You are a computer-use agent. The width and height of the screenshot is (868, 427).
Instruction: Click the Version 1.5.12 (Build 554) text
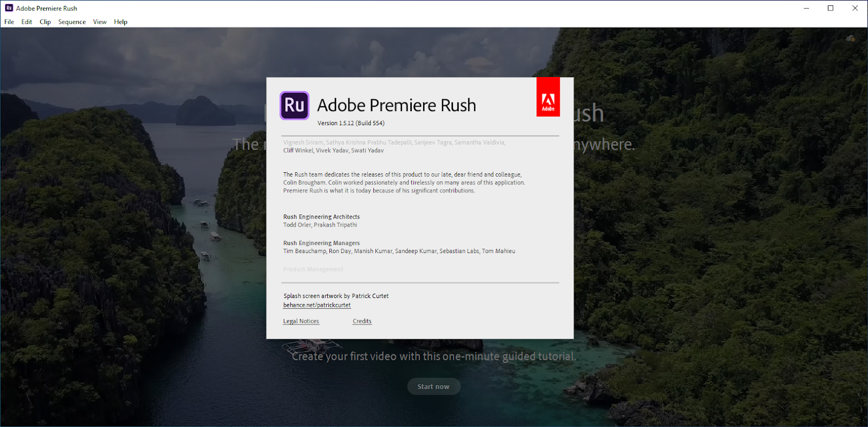click(351, 123)
